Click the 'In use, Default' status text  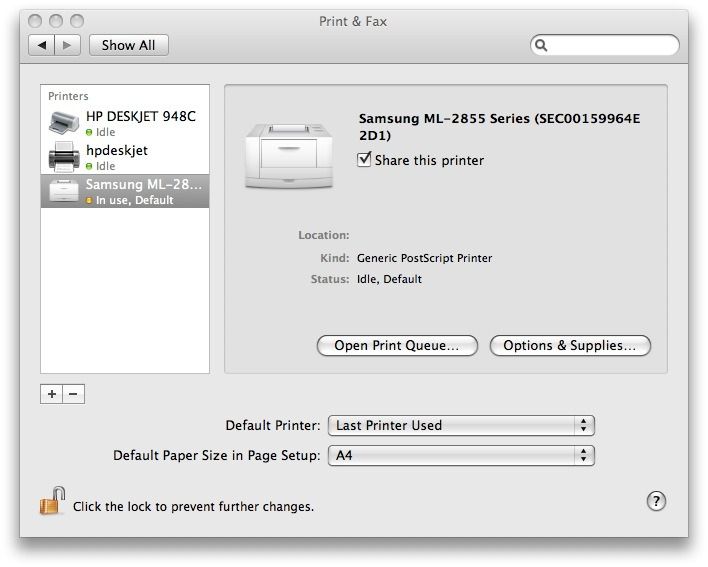pyautogui.click(x=134, y=200)
